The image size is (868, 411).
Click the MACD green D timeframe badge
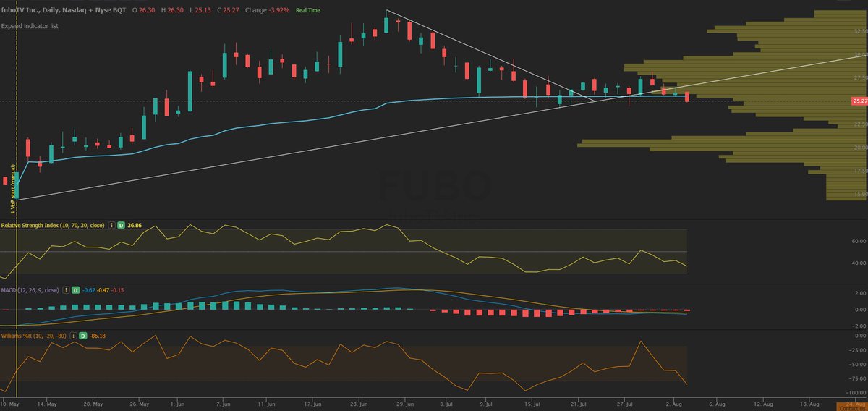(x=75, y=289)
